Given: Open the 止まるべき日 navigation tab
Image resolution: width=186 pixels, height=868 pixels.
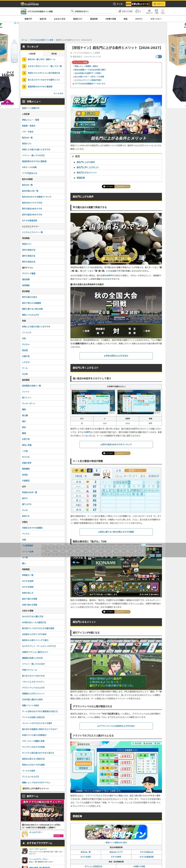Looking at the screenshot, I should tap(59, 19).
